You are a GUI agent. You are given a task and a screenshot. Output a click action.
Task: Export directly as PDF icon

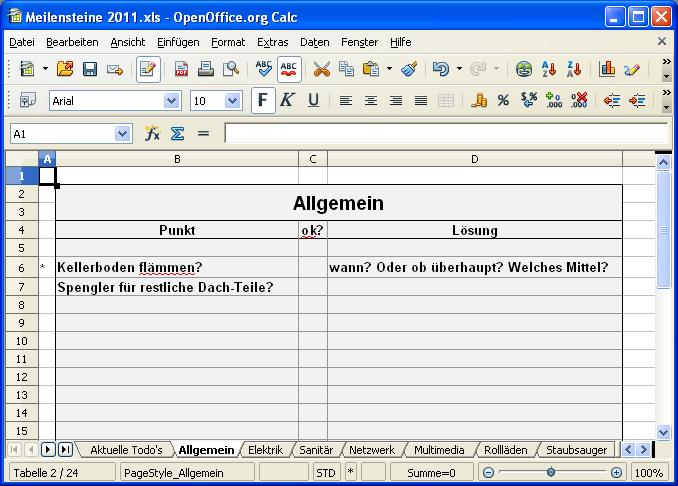click(182, 69)
